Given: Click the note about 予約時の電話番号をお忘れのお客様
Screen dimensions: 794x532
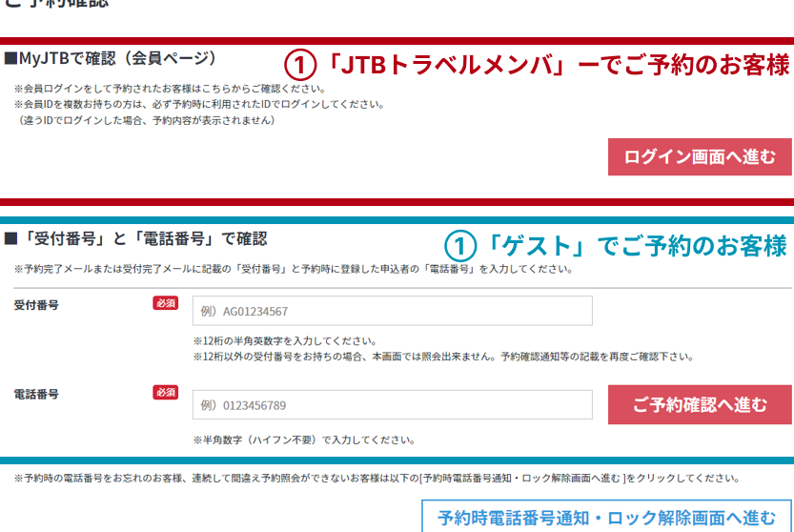Looking at the screenshot, I should 377,478.
